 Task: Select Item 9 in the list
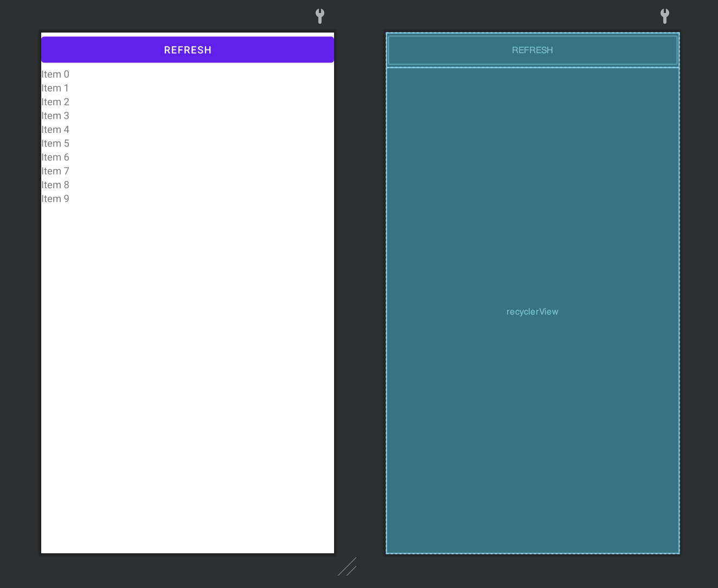(55, 199)
